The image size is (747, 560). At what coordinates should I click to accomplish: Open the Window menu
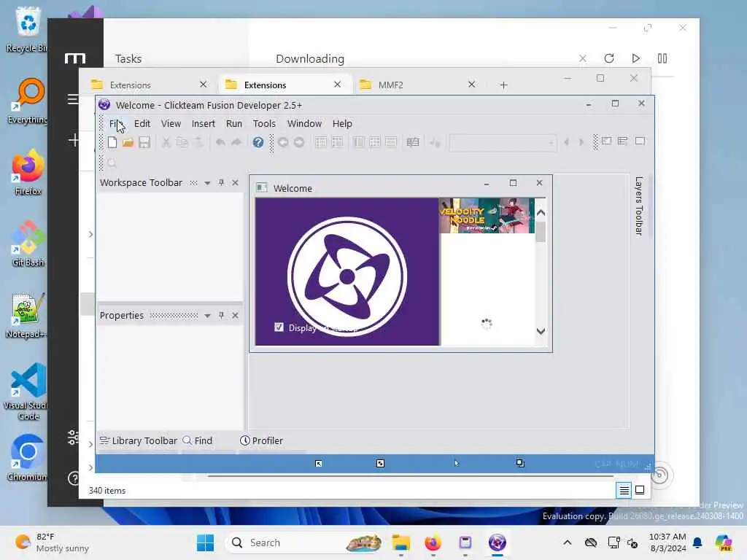[x=304, y=123]
